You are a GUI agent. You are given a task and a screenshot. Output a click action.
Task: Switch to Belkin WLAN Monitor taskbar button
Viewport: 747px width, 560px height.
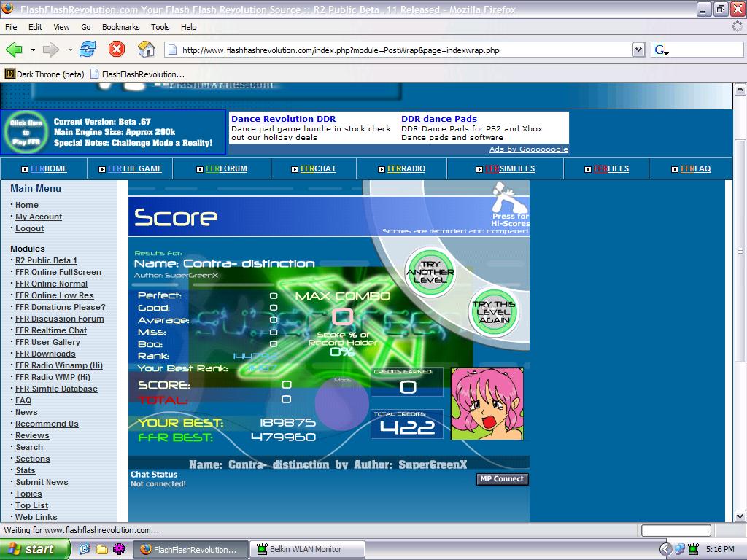coord(307,550)
